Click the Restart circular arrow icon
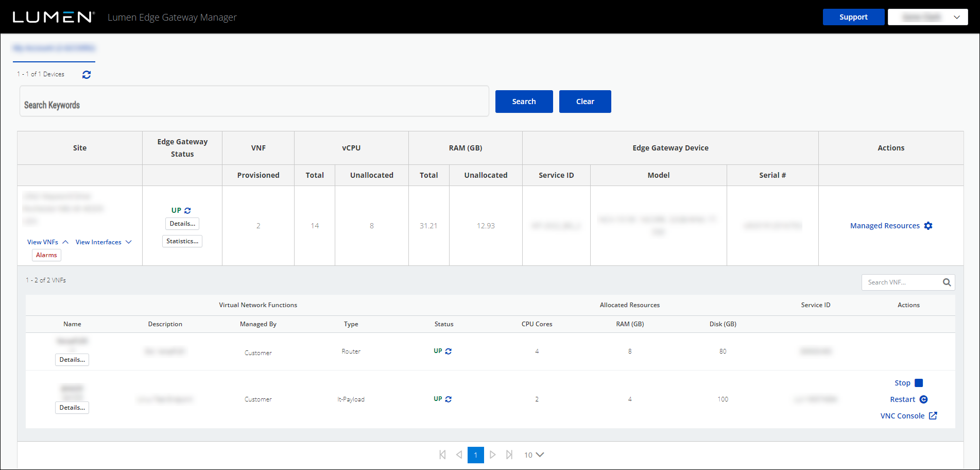 tap(924, 399)
